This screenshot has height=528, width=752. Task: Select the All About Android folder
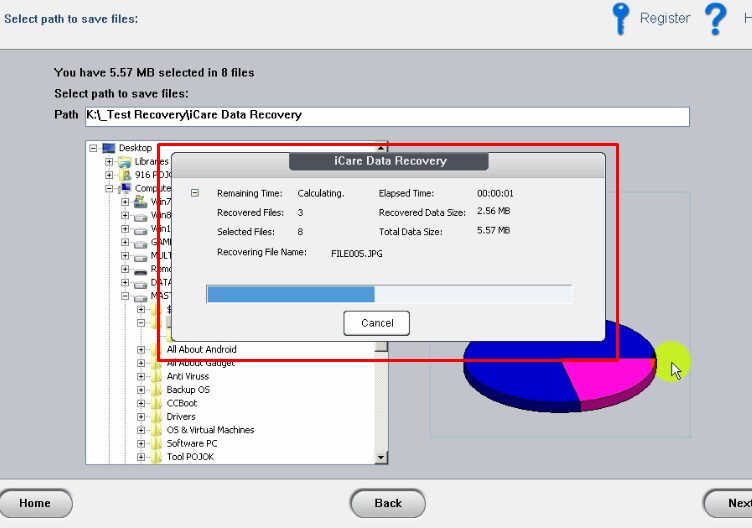(x=201, y=350)
